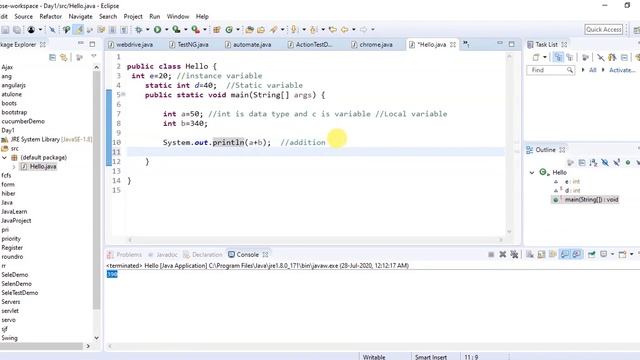This screenshot has width=640, height=360.
Task: Open the Debug button dropdown arrow
Action: click(x=147, y=29)
